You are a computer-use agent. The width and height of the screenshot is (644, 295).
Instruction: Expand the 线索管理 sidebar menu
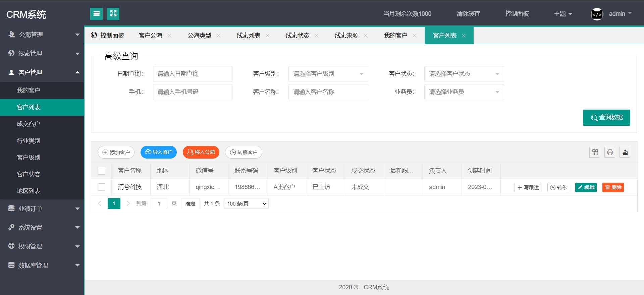click(x=42, y=53)
